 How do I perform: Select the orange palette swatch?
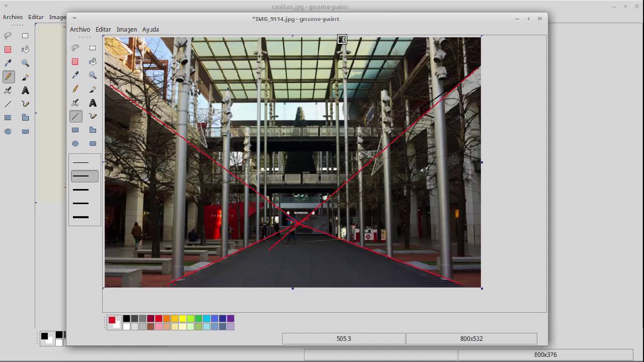(167, 318)
